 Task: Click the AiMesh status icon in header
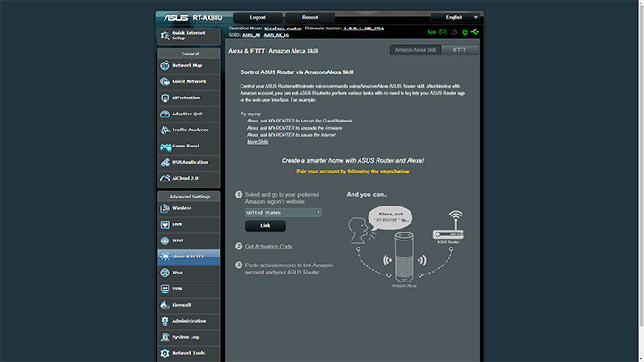click(443, 32)
